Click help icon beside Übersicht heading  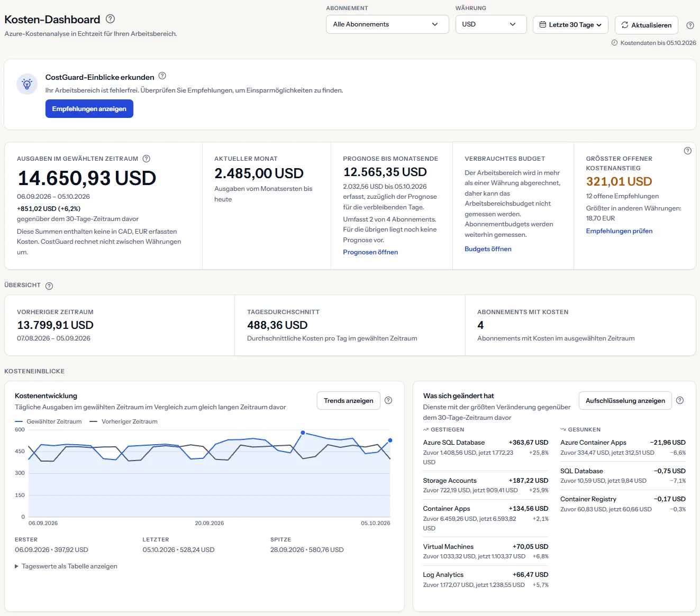[49, 286]
